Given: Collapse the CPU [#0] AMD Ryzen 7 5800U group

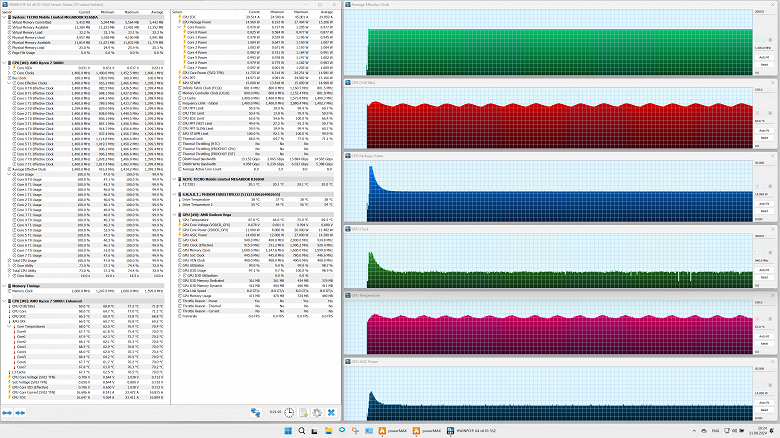Looking at the screenshot, I should pos(5,62).
